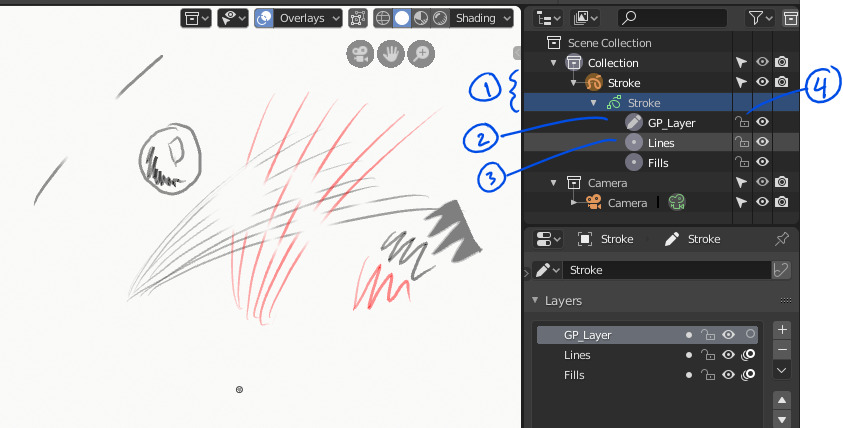Click the hand pan view gizmo
Image resolution: width=843 pixels, height=428 pixels.
(x=390, y=54)
